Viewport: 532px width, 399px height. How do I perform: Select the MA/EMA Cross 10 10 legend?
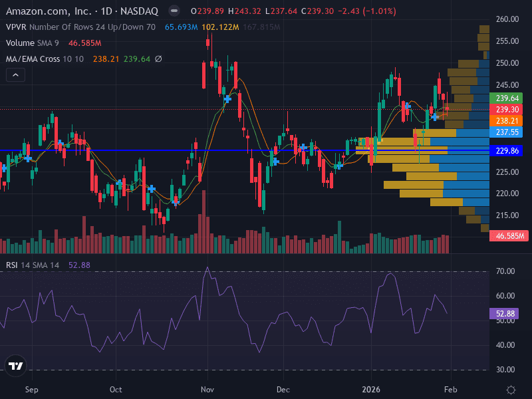(45, 59)
